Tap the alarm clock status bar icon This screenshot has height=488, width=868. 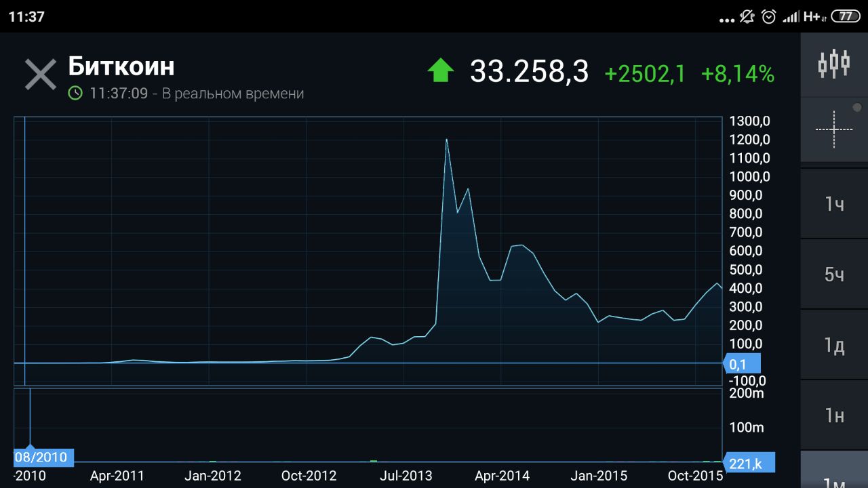click(x=768, y=16)
